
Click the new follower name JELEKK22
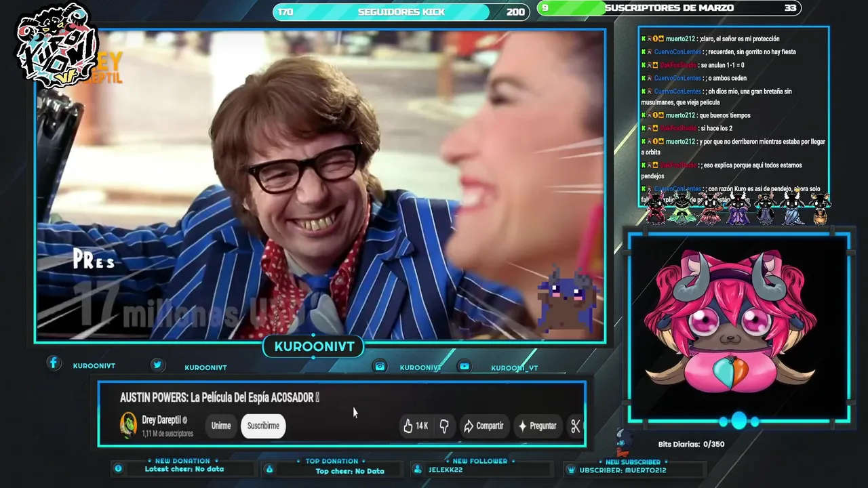coord(446,470)
